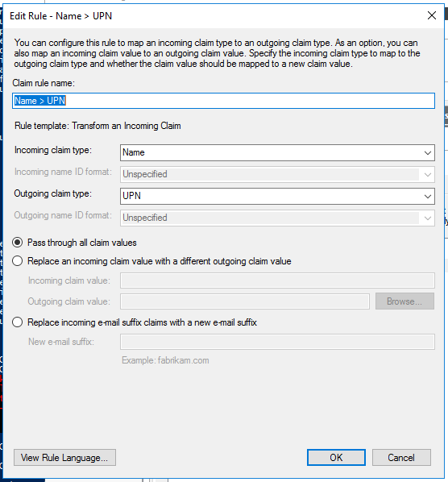The image size is (448, 482).
Task: Focus the Claim rule name field
Action: 223,101
